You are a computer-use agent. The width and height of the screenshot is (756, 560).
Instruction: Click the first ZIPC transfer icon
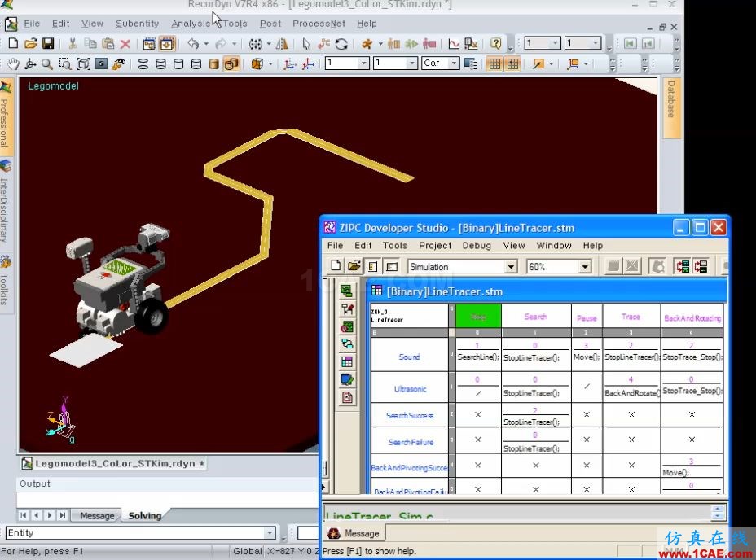click(683, 266)
